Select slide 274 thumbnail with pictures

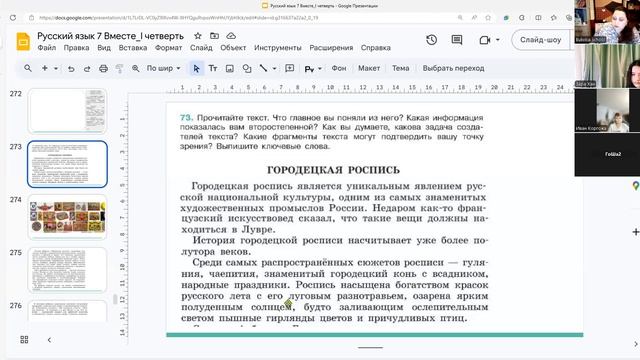click(67, 217)
